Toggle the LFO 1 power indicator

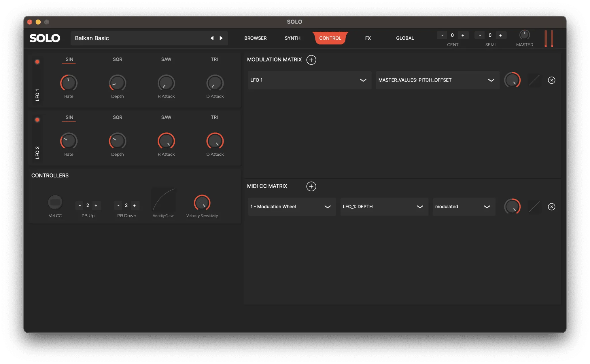(x=37, y=62)
